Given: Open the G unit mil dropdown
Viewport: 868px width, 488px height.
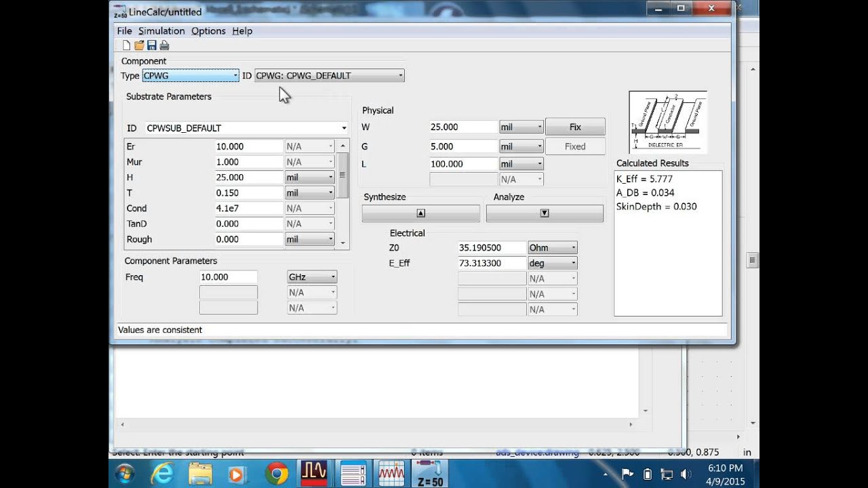Looking at the screenshot, I should pyautogui.click(x=521, y=146).
